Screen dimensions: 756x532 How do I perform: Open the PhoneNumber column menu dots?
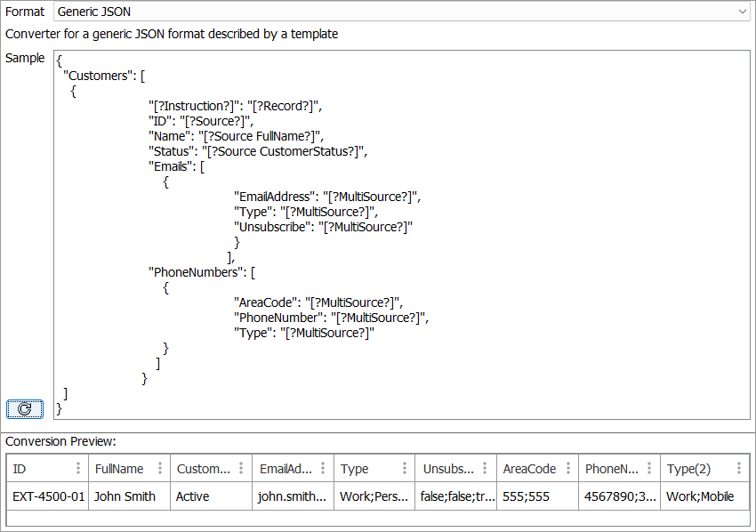point(651,469)
